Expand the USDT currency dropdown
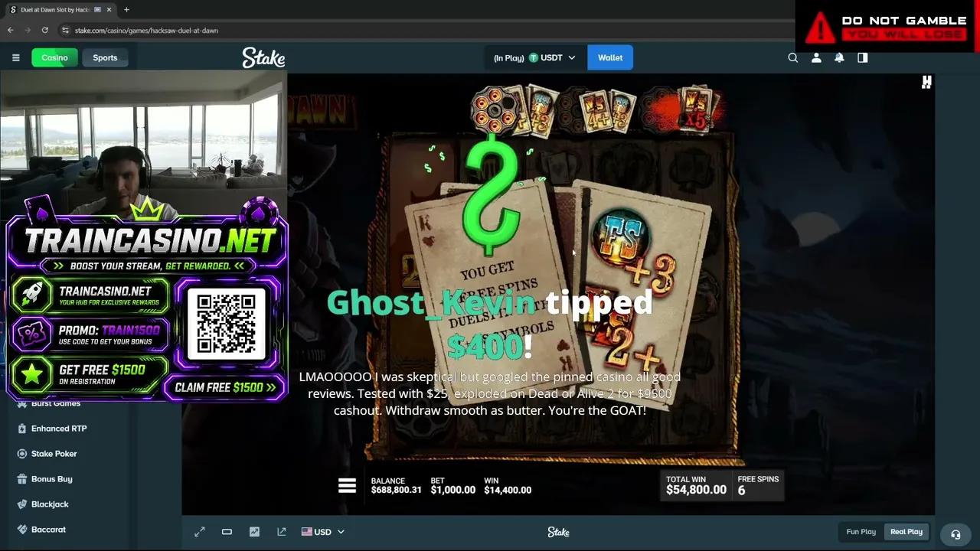980x551 pixels. pos(571,57)
